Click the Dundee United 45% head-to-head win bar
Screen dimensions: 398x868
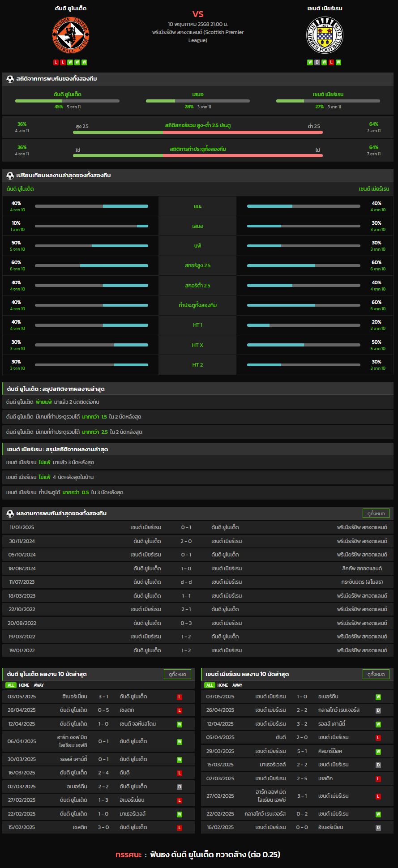pyautogui.click(x=67, y=101)
